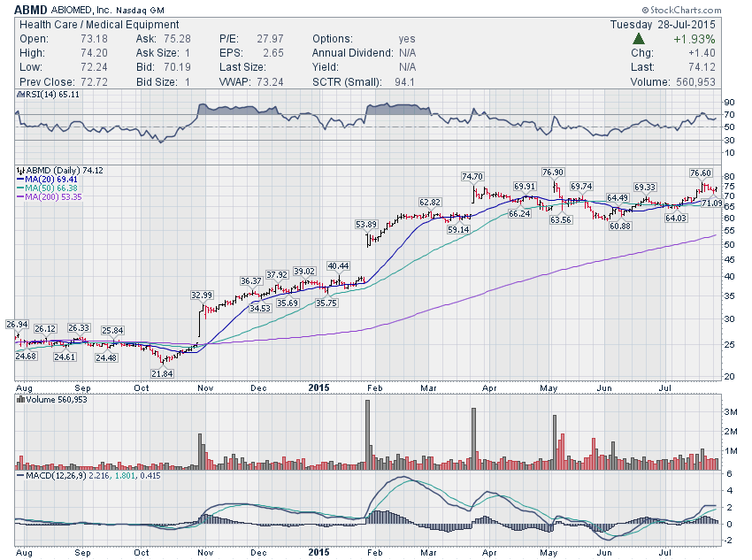752x560 pixels.
Task: Click the 26.94 price annotation
Action: pos(17,325)
